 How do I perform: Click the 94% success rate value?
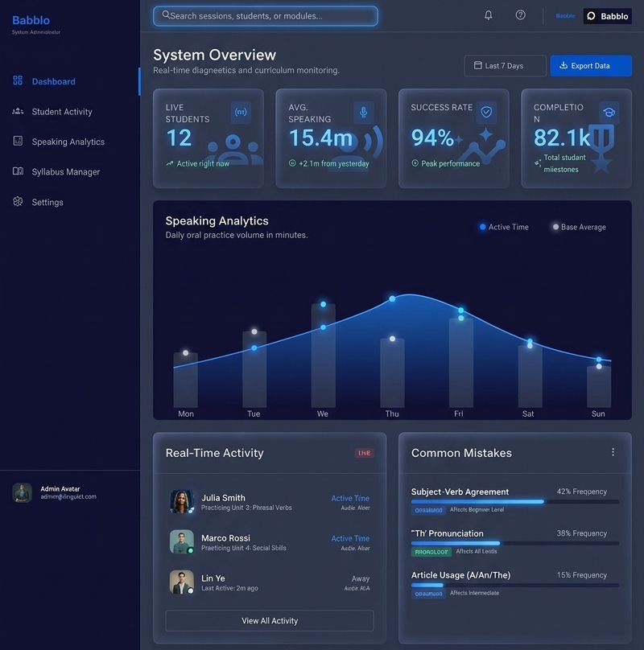(432, 138)
